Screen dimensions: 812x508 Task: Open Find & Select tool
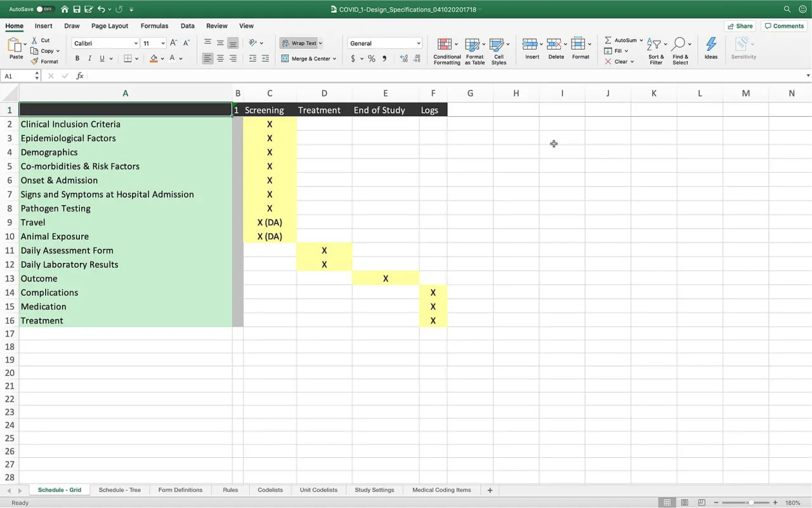click(680, 45)
